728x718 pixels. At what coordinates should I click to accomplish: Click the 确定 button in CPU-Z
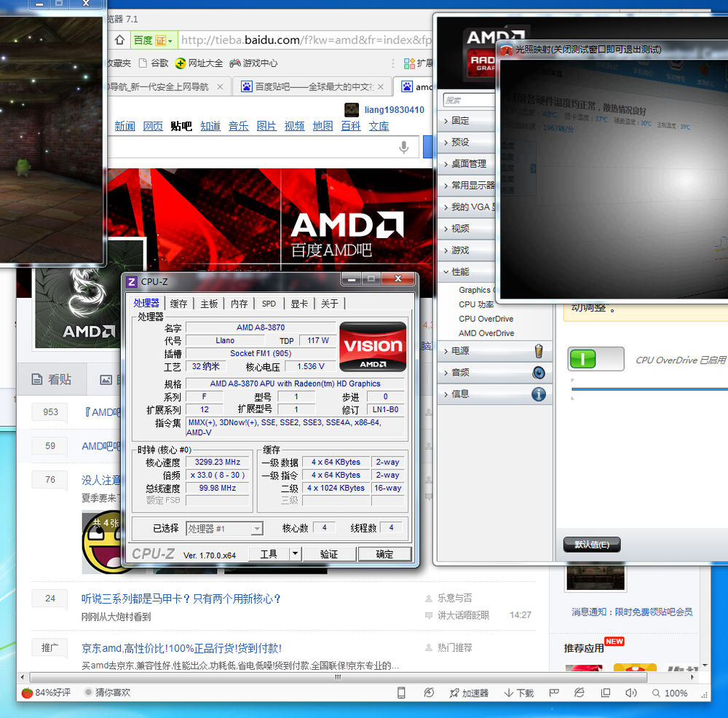(x=384, y=554)
